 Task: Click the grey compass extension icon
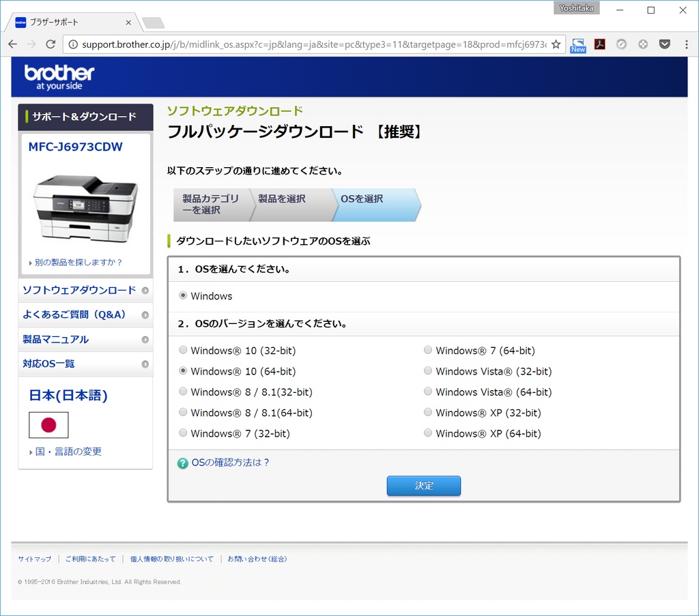pyautogui.click(x=621, y=44)
